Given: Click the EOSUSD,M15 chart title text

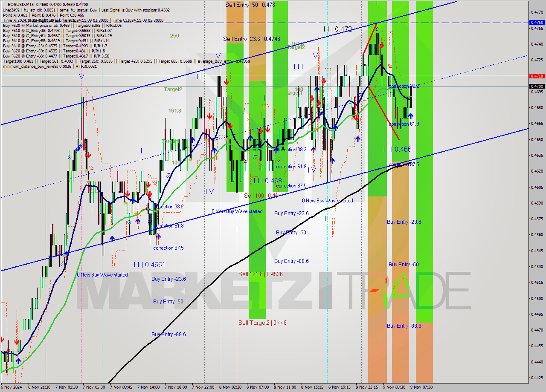Looking at the screenshot, I should [21, 4].
